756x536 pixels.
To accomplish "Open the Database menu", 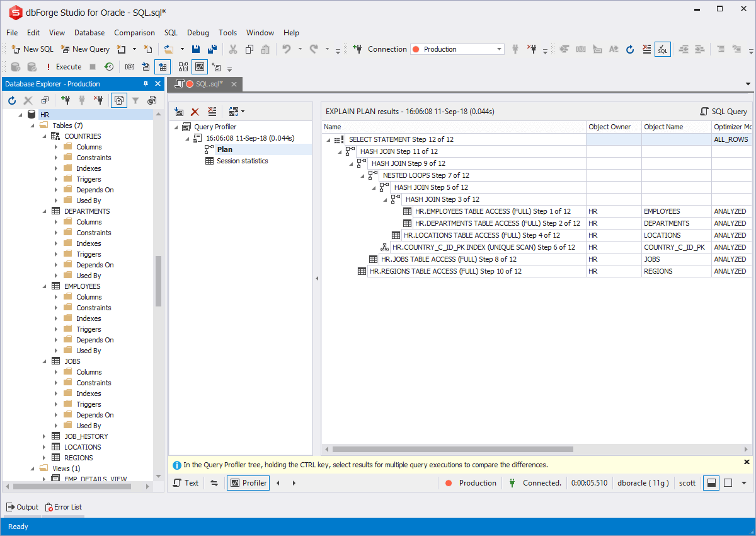I will [x=89, y=33].
